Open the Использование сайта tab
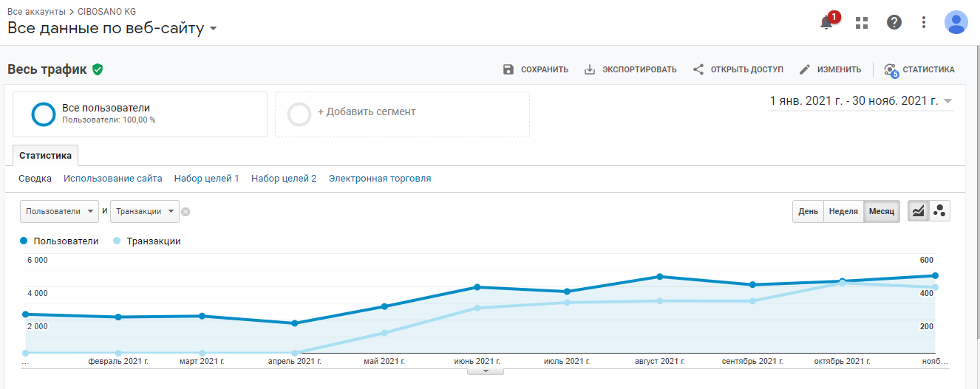 [x=113, y=179]
